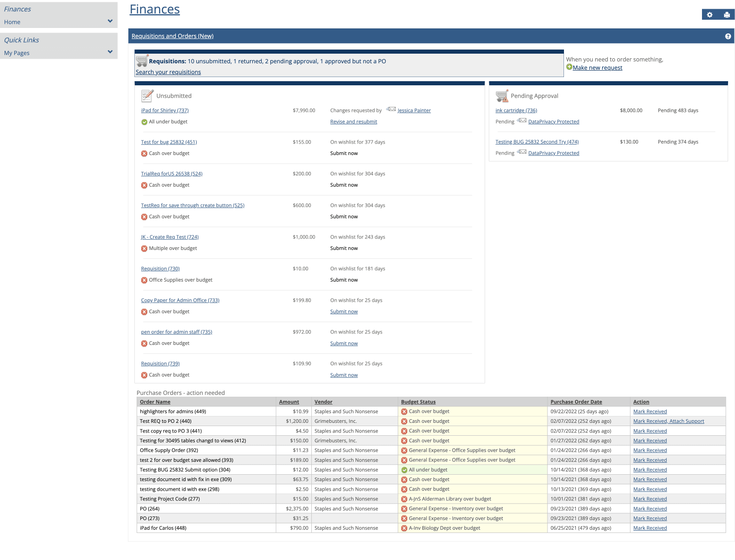Click the Pending Approval cart icon
This screenshot has width=735, height=560.
click(502, 95)
